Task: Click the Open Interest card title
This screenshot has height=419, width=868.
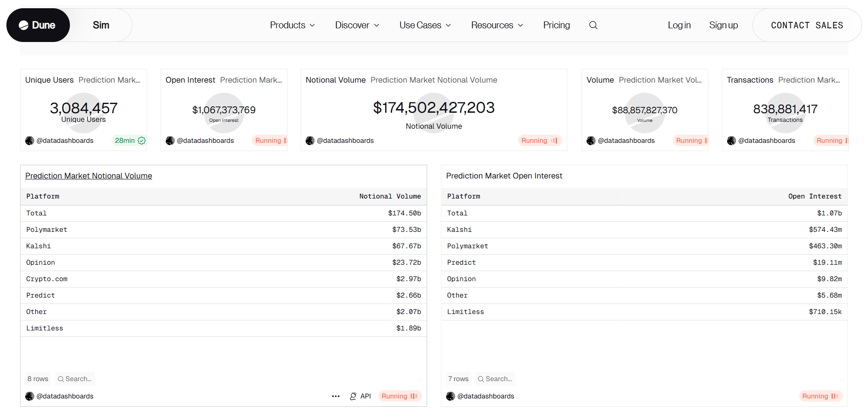Action: [x=190, y=80]
